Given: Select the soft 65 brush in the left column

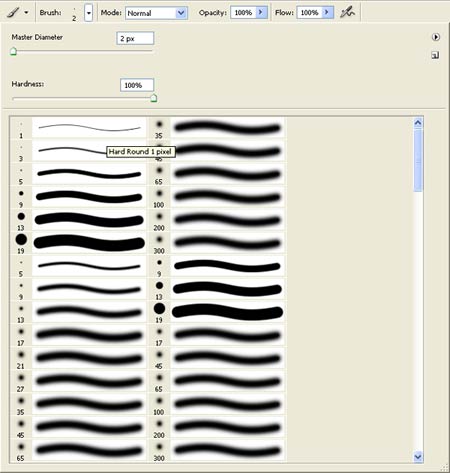Looking at the screenshot, I should 79,450.
